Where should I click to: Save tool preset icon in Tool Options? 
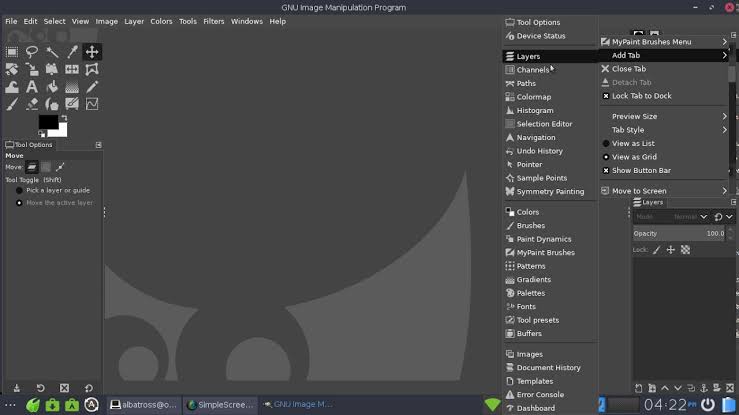point(16,388)
